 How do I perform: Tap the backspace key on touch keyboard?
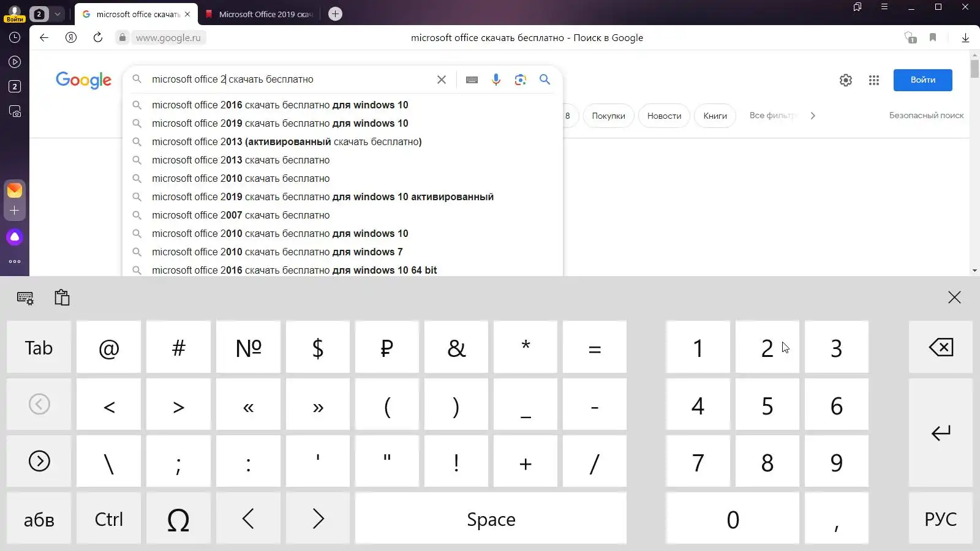(941, 347)
